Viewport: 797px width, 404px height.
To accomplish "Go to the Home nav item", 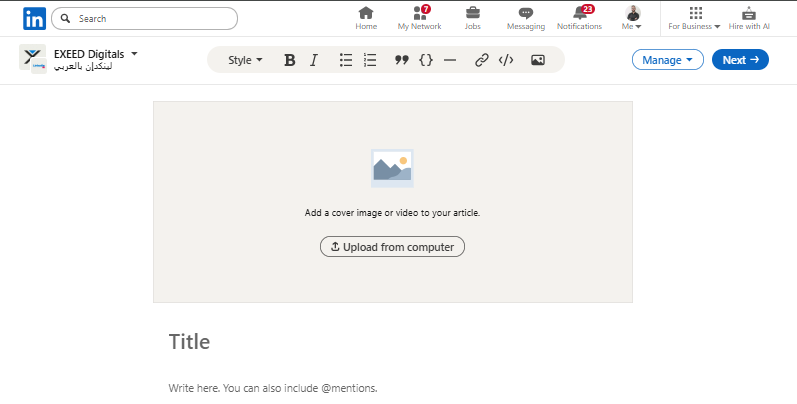I will [366, 18].
